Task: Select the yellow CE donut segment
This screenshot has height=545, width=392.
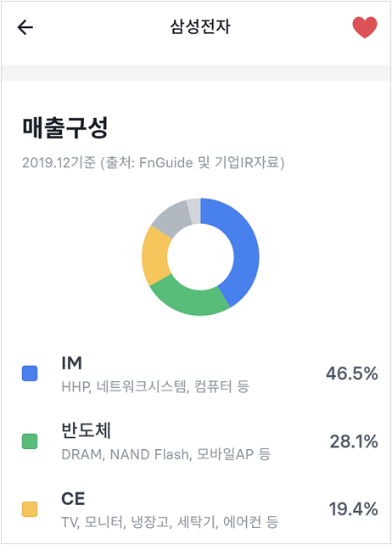Action: click(x=155, y=256)
